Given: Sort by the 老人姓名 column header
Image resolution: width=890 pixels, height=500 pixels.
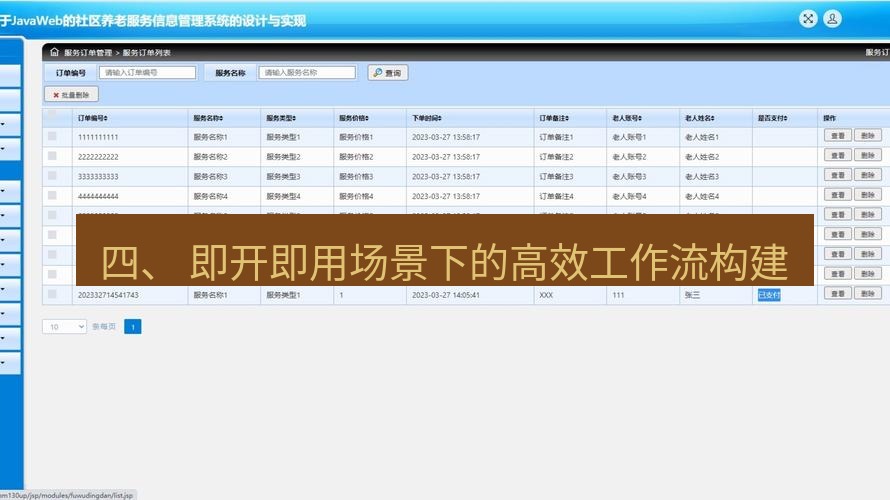Looking at the screenshot, I should 699,118.
